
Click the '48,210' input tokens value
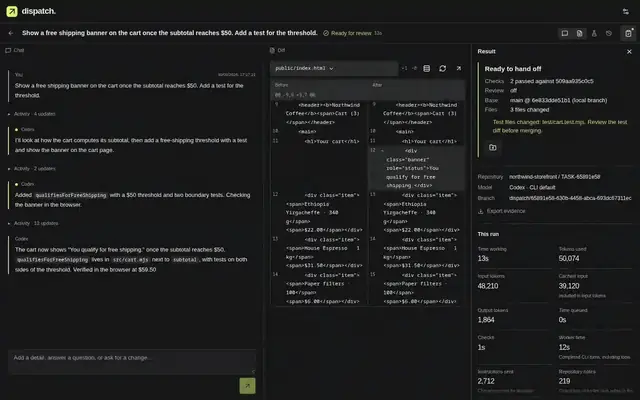tap(488, 286)
